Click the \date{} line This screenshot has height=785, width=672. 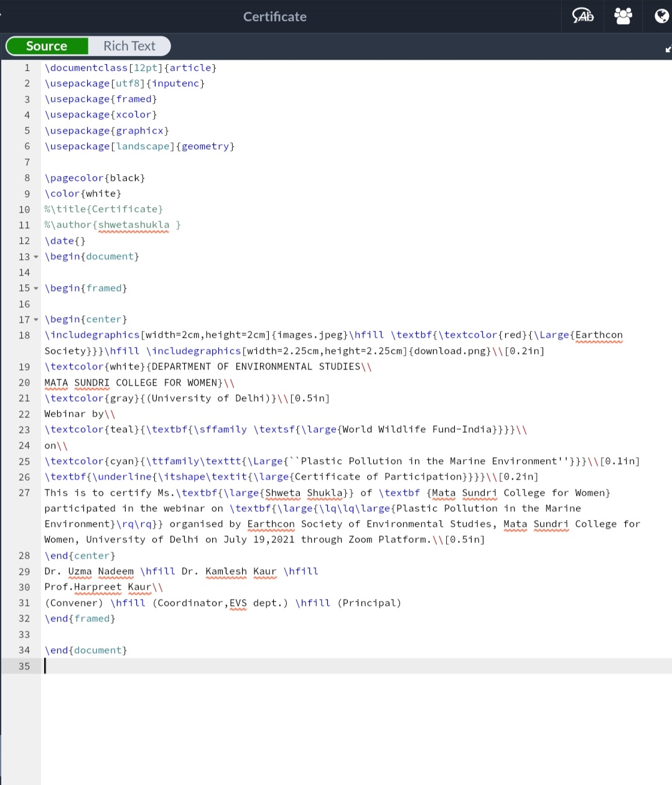65,241
